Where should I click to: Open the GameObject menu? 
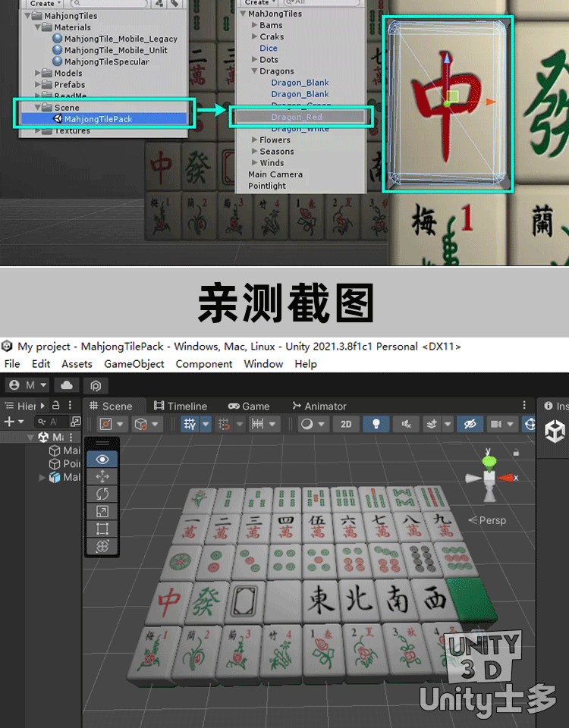pyautogui.click(x=134, y=364)
